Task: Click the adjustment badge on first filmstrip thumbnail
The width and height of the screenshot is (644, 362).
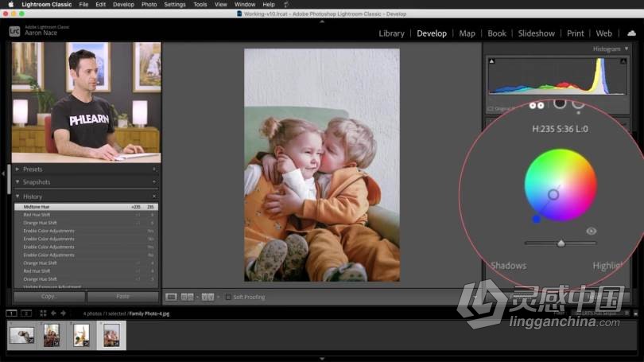Action: click(x=31, y=341)
